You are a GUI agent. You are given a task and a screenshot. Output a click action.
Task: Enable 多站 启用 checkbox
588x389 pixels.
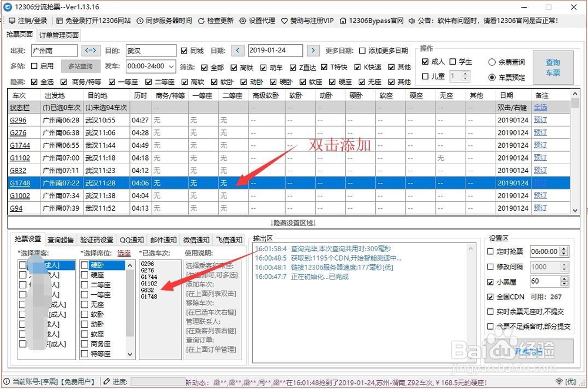click(34, 66)
